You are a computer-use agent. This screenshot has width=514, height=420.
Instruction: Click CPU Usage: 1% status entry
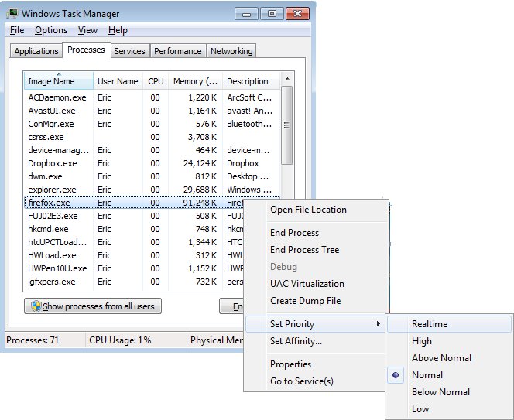tap(120, 340)
